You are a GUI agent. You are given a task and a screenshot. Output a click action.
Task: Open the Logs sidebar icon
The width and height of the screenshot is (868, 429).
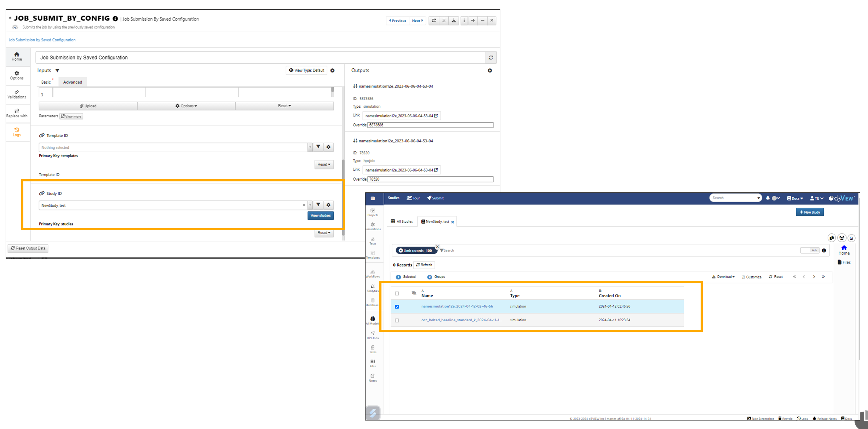tap(17, 132)
